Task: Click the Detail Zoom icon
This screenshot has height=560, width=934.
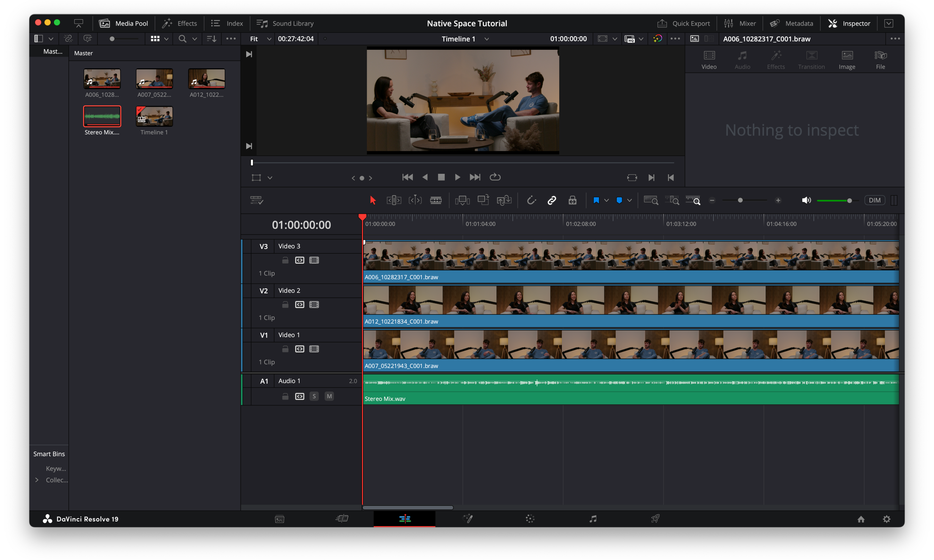Action: tap(672, 200)
